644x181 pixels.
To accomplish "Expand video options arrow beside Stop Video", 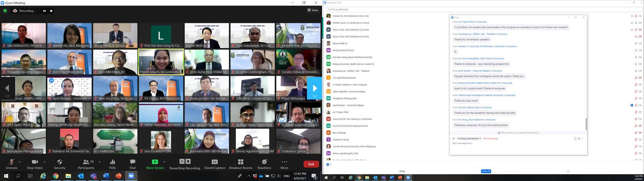I will 44,162.
